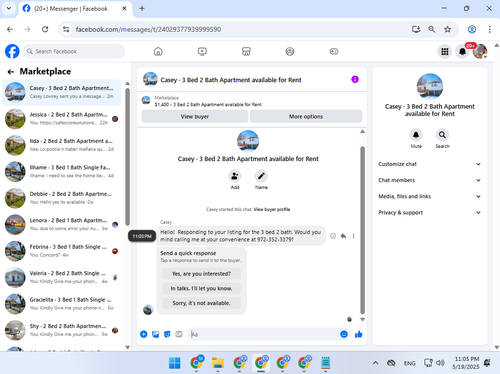Select the Messenger | Facebook browser tab
This screenshot has height=374, width=500.
[x=76, y=9]
